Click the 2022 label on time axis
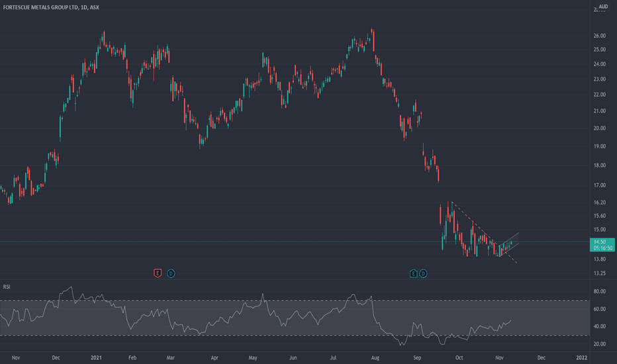Screen dimensions: 617x364 [582, 357]
